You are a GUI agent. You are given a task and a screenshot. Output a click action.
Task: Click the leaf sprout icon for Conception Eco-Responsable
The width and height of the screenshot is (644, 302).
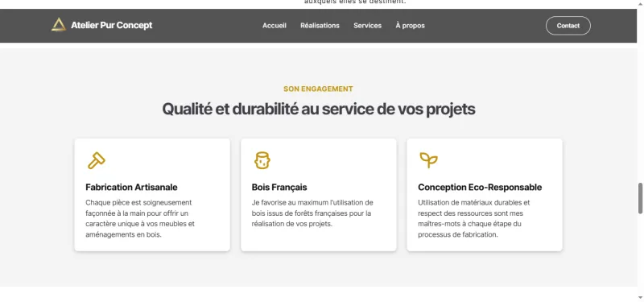428,159
